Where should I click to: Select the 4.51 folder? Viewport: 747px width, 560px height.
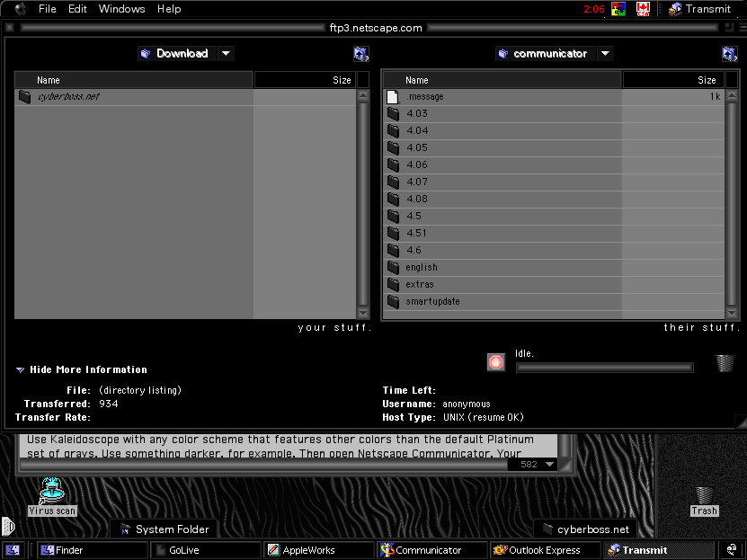click(554, 234)
